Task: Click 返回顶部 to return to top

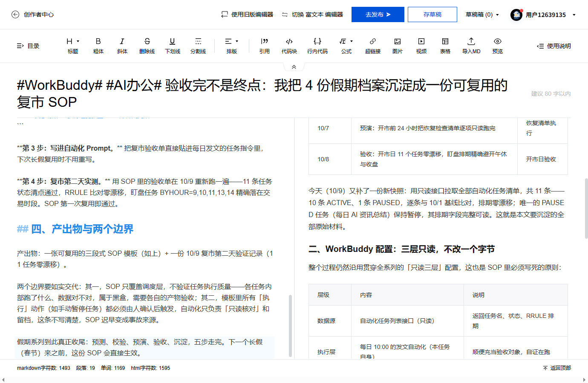Action: (557, 368)
